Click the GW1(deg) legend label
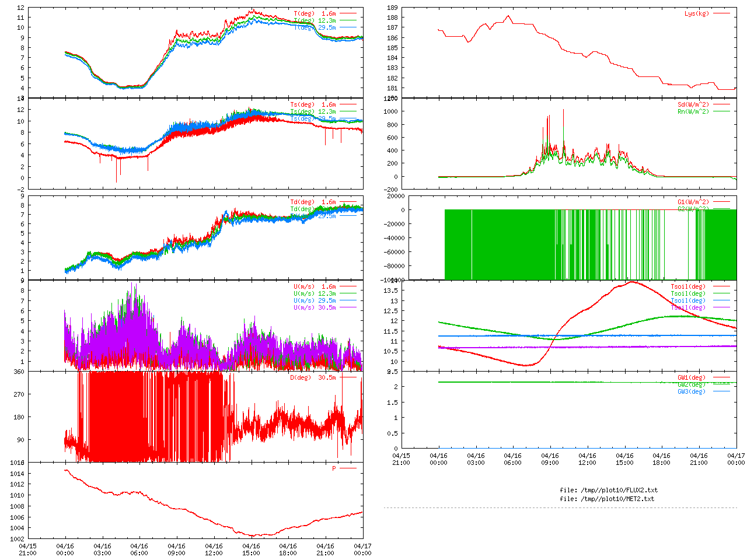 click(x=692, y=377)
